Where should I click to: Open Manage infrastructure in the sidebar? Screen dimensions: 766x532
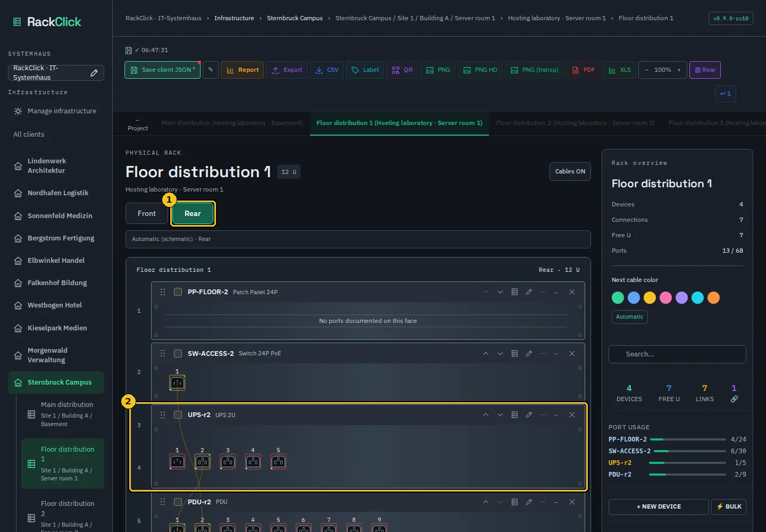click(56, 111)
